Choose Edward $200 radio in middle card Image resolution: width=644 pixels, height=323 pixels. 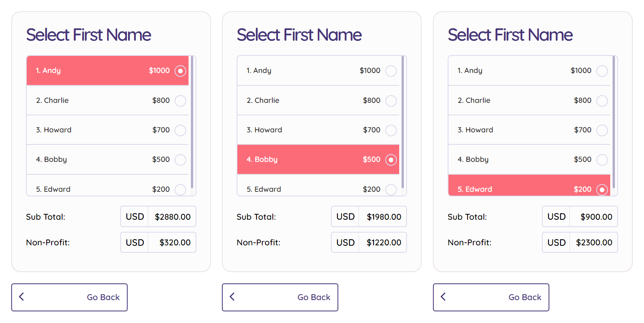pos(391,189)
